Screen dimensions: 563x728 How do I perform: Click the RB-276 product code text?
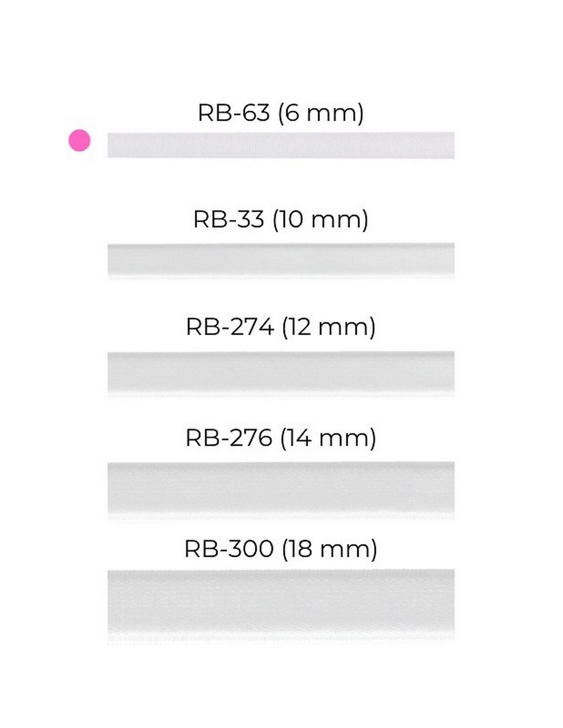point(228,438)
